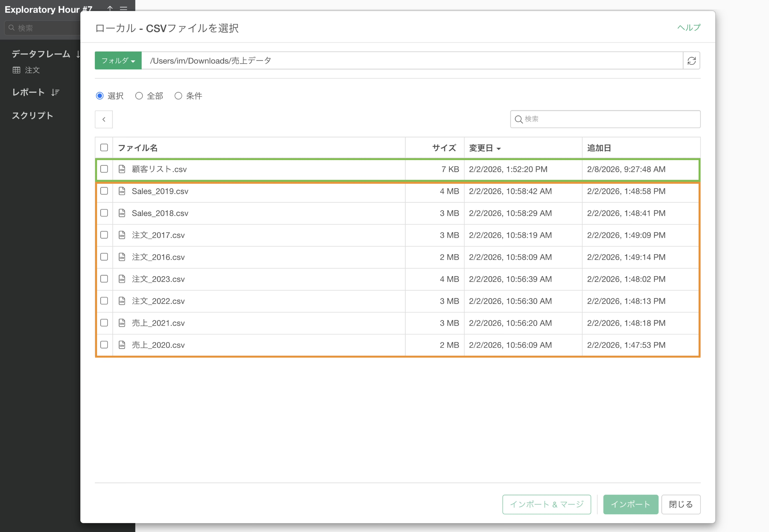Open the フォルダ dropdown button

(118, 61)
